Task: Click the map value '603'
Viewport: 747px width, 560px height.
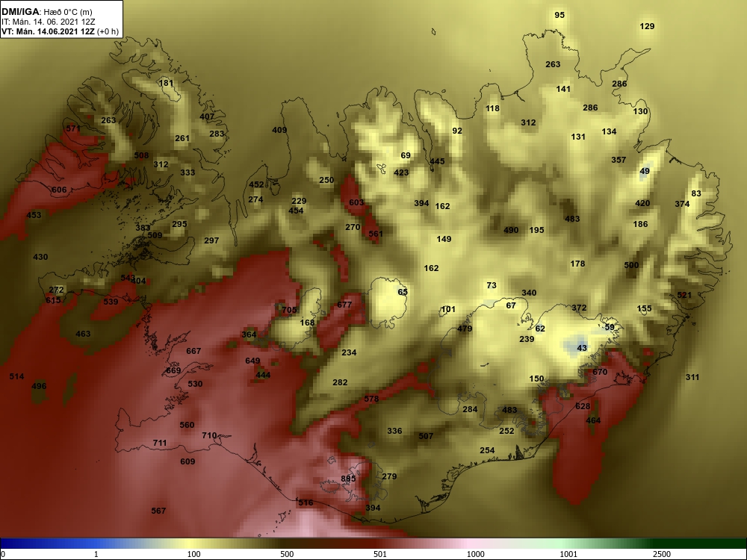Action: click(x=356, y=202)
